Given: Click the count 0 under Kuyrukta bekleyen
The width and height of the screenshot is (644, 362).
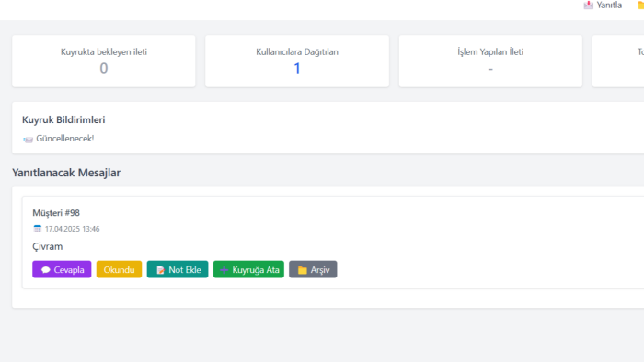Looking at the screenshot, I should click(x=103, y=68).
